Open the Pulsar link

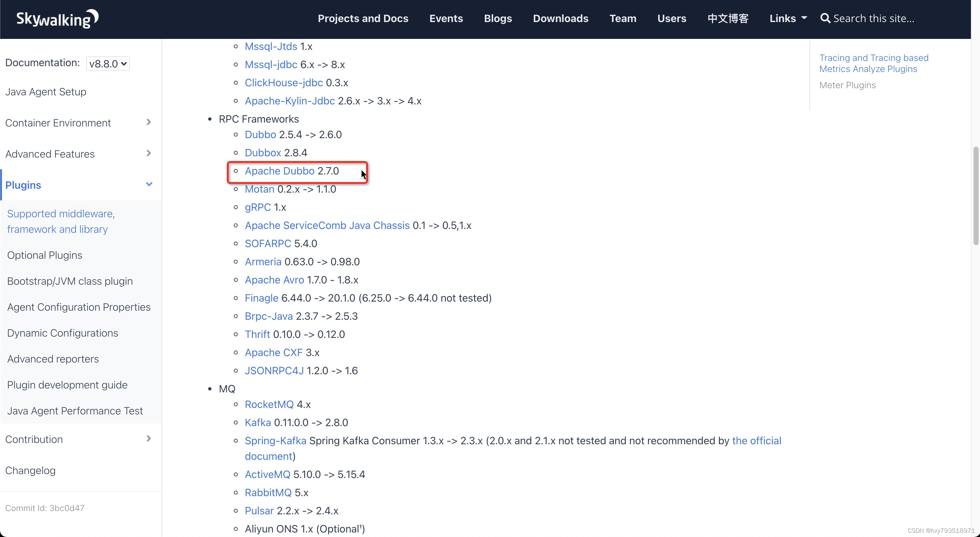click(259, 511)
